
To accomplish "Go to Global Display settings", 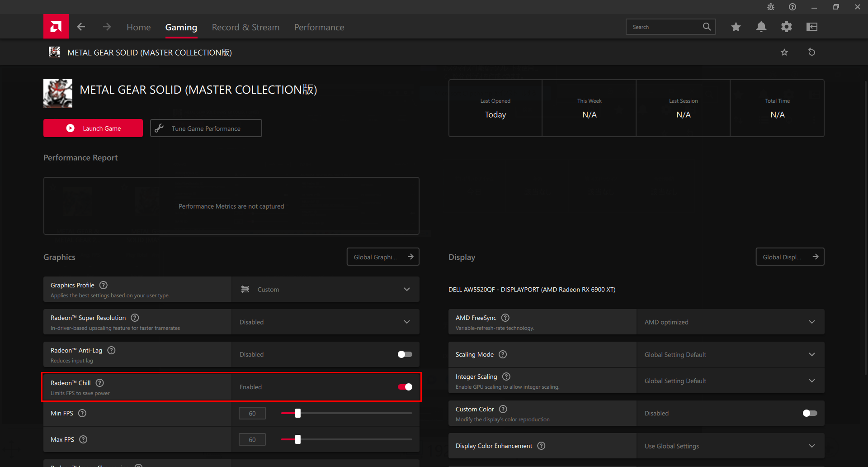I will [x=790, y=257].
